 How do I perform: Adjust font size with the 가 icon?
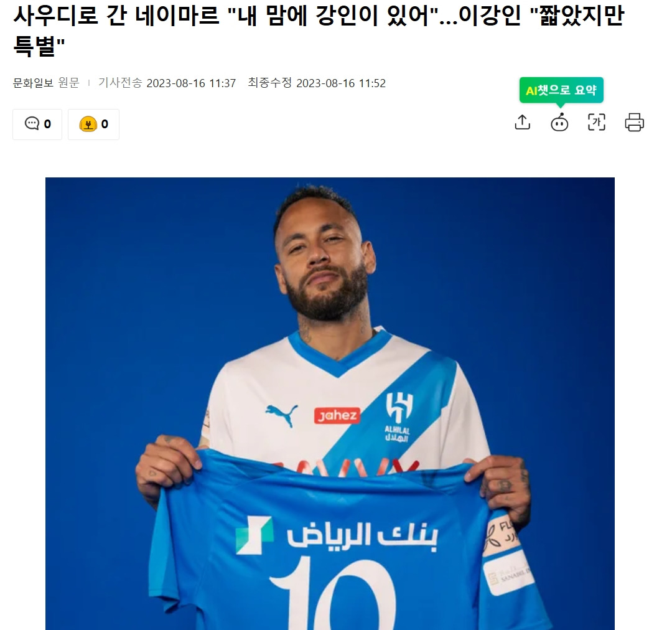[597, 123]
